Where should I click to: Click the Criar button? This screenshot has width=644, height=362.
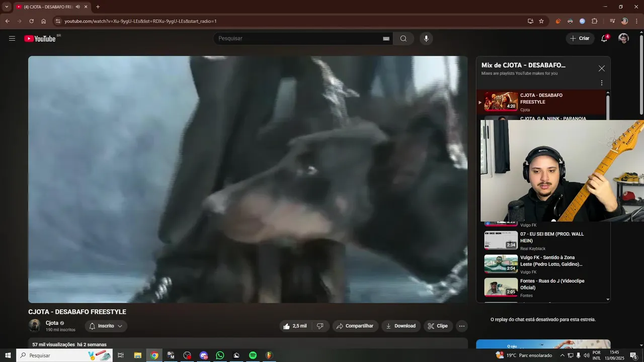580,39
